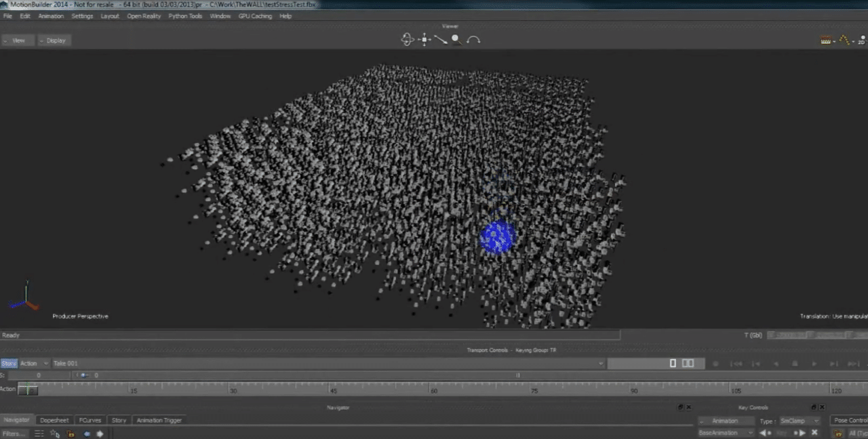Expand the SmClamp key type dropdown
The width and height of the screenshot is (868, 439).
[x=800, y=421]
